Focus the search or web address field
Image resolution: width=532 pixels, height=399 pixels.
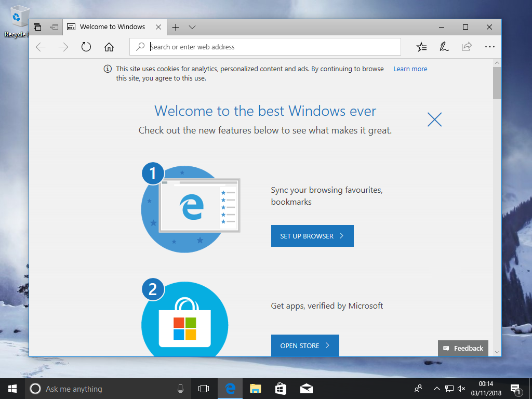[265, 47]
